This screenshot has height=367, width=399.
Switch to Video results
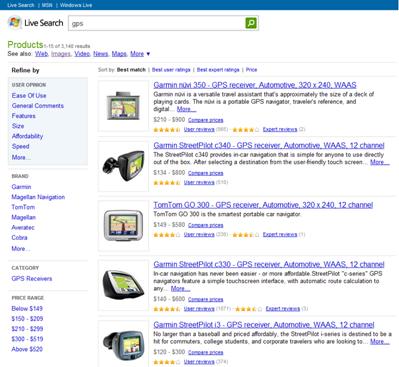click(x=82, y=54)
